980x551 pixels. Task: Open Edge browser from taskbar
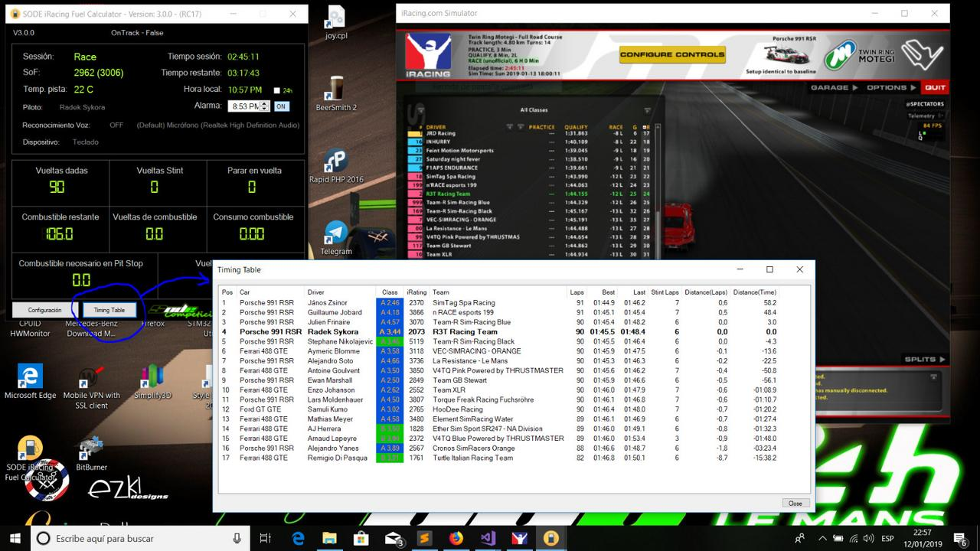click(x=298, y=538)
